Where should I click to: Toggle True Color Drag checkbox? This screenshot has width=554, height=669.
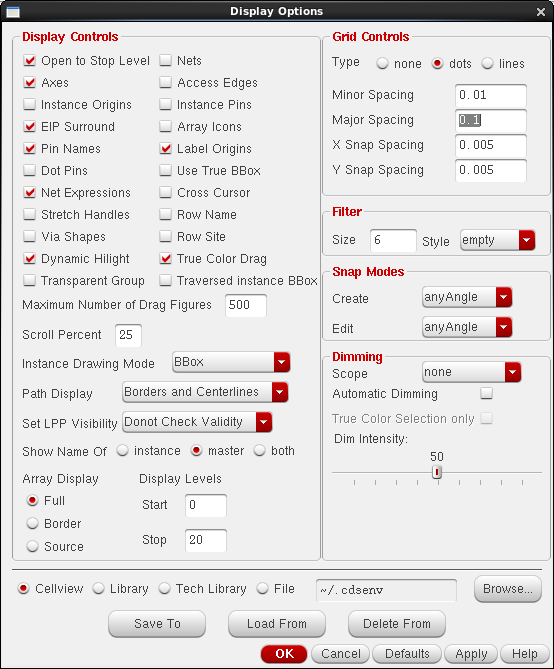tap(166, 258)
